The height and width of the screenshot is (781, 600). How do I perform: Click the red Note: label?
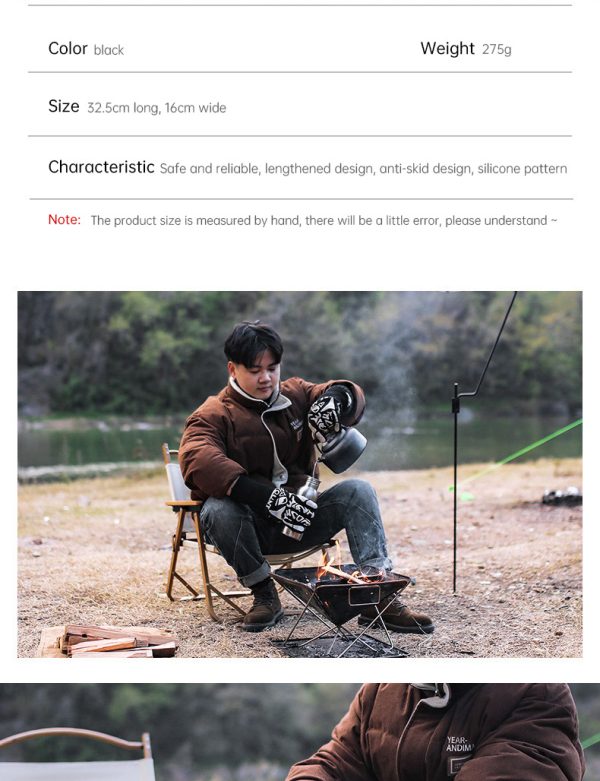click(64, 220)
